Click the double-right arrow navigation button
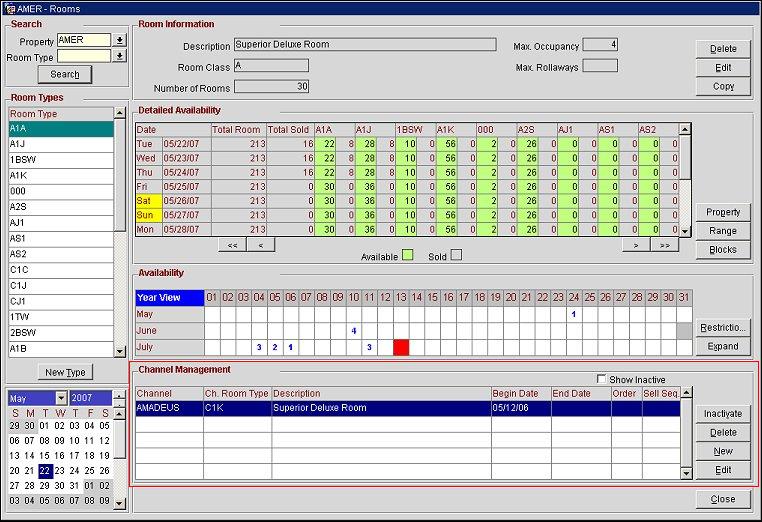Image resolution: width=762 pixels, height=522 pixels. pyautogui.click(x=664, y=244)
